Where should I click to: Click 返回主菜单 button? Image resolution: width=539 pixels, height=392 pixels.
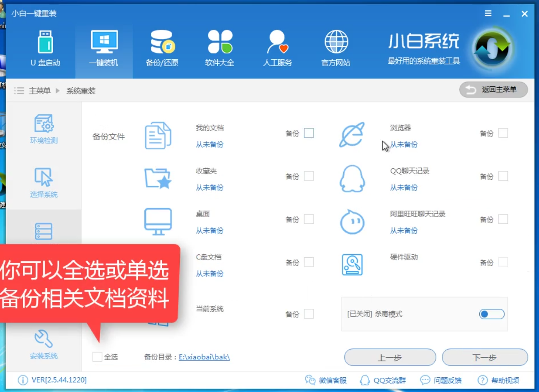[x=494, y=90]
